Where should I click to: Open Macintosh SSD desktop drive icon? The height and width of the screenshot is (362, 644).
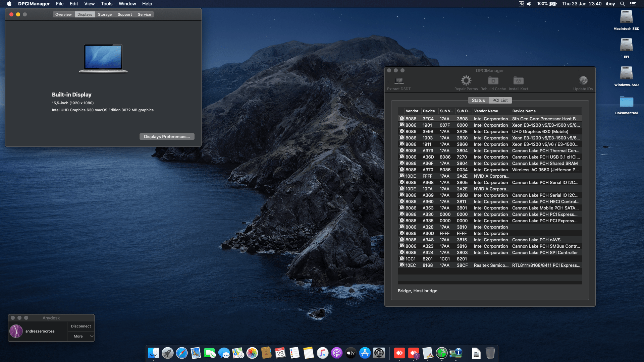626,17
